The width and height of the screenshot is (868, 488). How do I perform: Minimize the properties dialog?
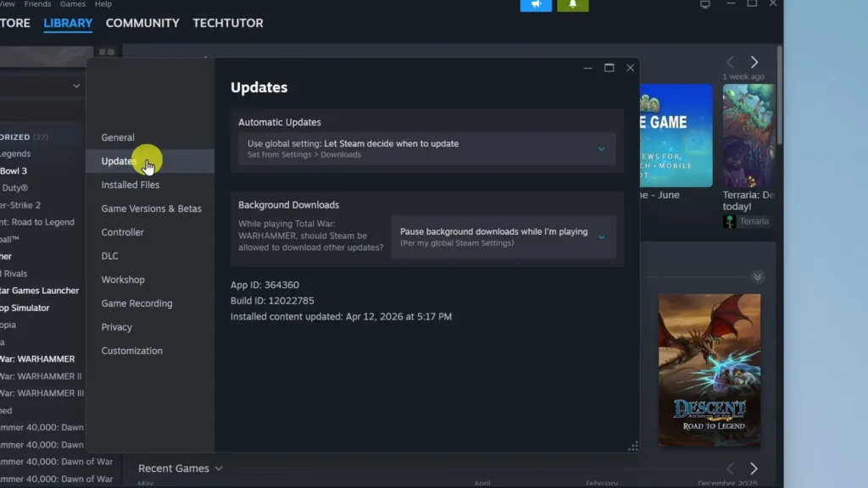(588, 68)
